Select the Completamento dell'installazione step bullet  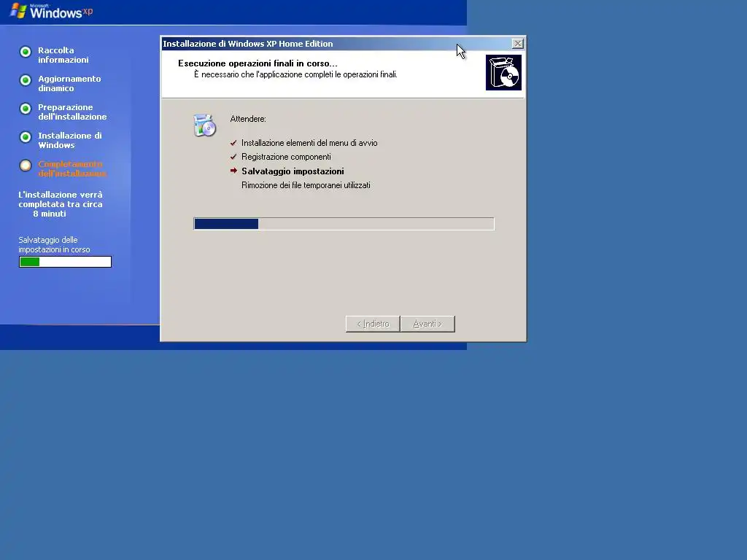click(x=26, y=166)
